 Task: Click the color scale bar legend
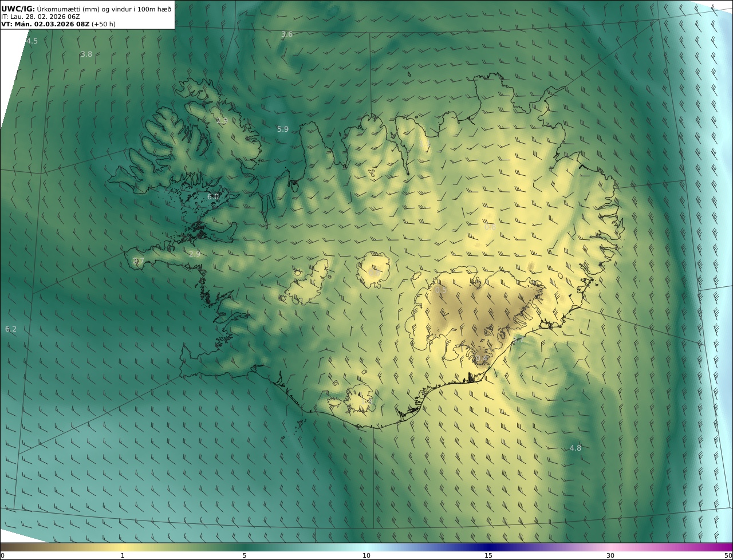coord(366,547)
